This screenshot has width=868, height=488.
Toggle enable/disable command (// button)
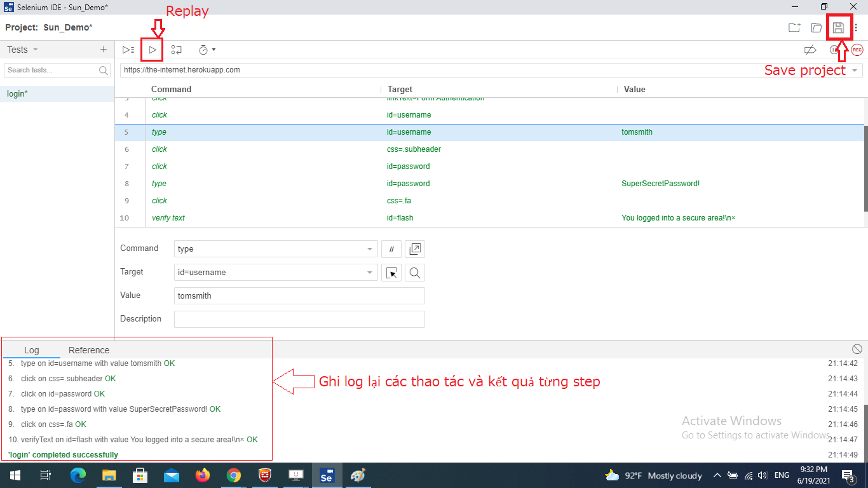(x=391, y=249)
